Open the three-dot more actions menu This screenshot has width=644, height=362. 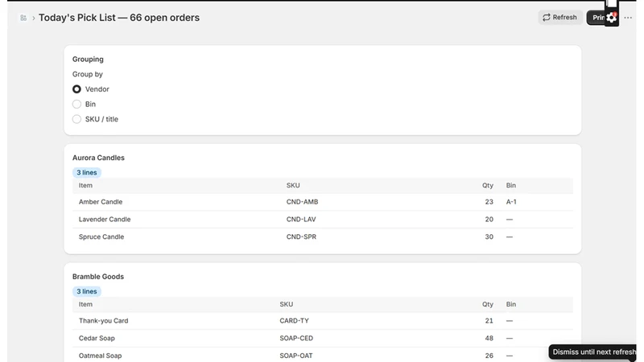[628, 18]
